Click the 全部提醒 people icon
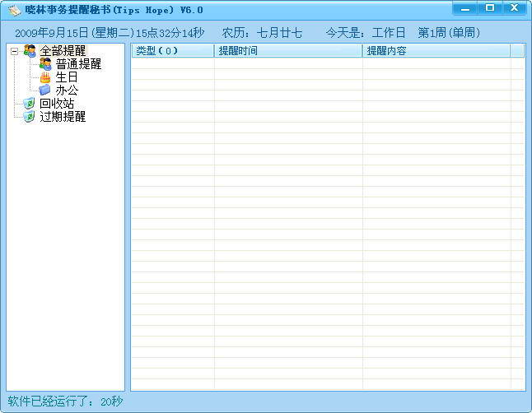Image resolution: width=532 pixels, height=413 pixels. point(30,51)
